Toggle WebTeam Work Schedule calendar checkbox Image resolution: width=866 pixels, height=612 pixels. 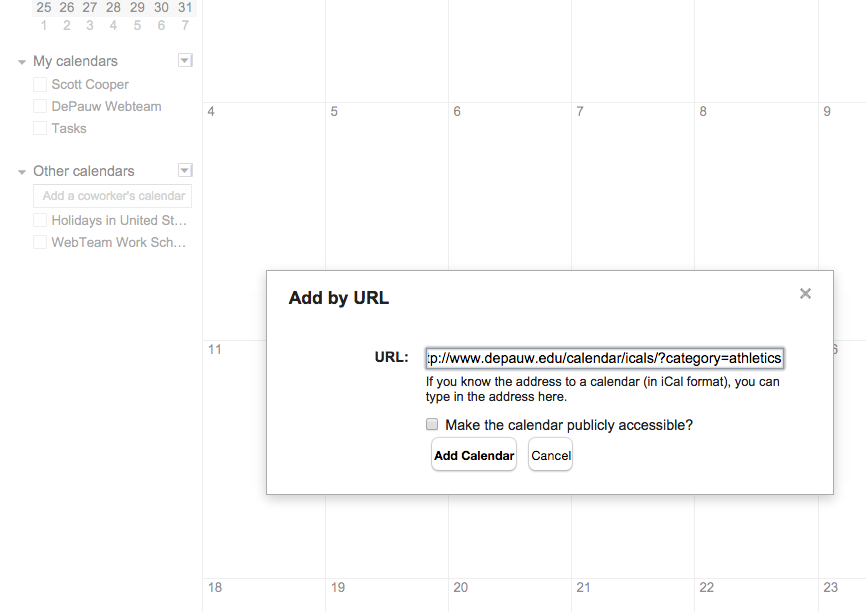tap(40, 242)
